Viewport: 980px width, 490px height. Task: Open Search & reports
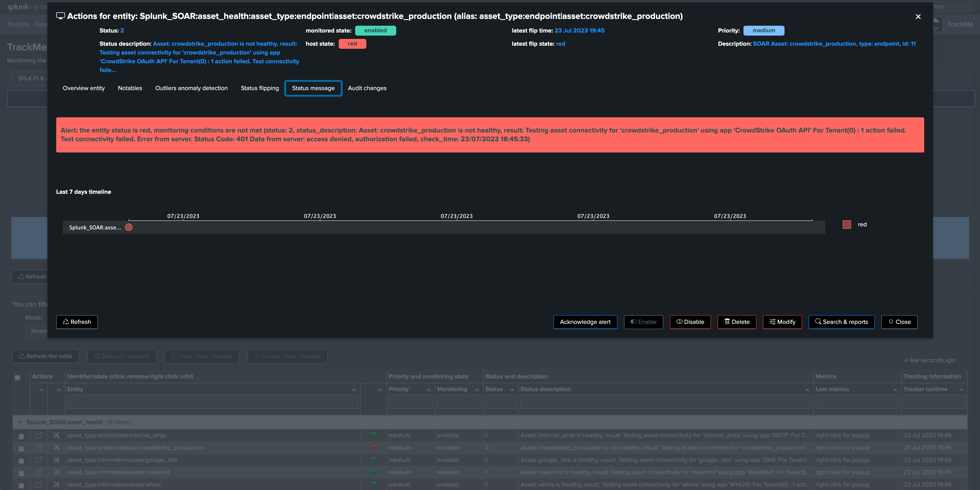[842, 322]
